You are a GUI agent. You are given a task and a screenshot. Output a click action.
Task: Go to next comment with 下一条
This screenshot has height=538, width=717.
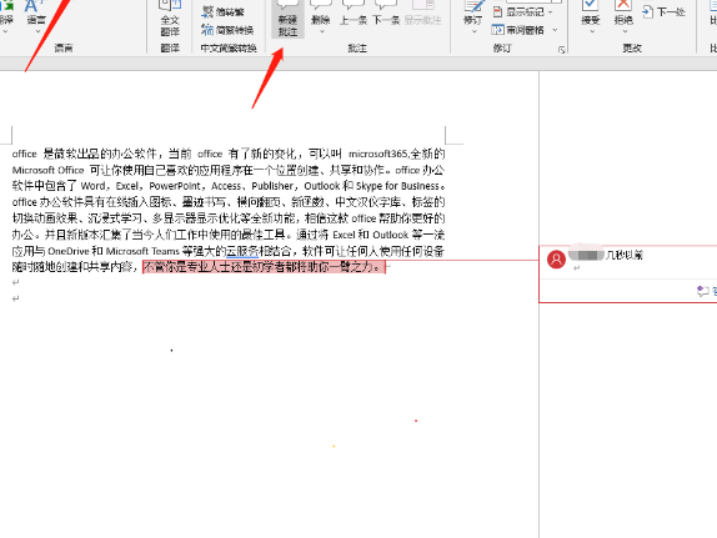click(386, 13)
